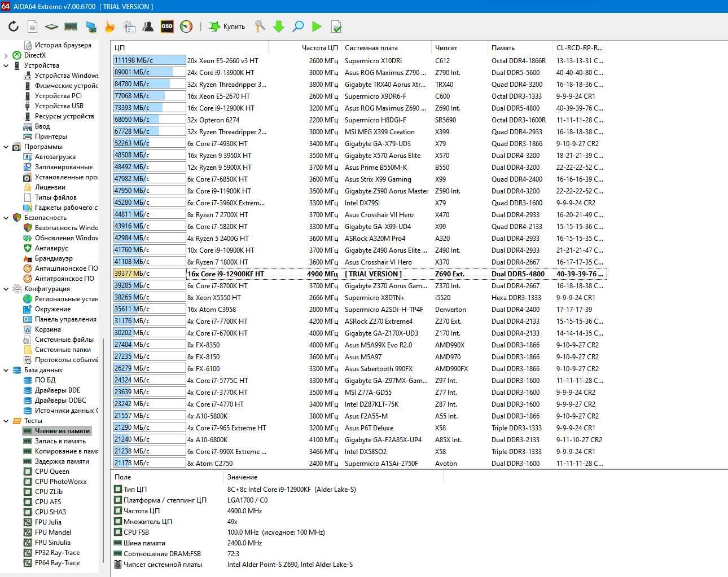Select row 16x Core i9-12900KF HT
The image size is (728, 577).
pyautogui.click(x=359, y=274)
